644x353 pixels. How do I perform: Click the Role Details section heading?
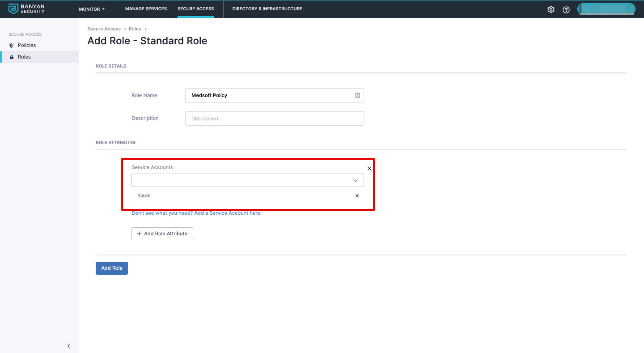(111, 66)
